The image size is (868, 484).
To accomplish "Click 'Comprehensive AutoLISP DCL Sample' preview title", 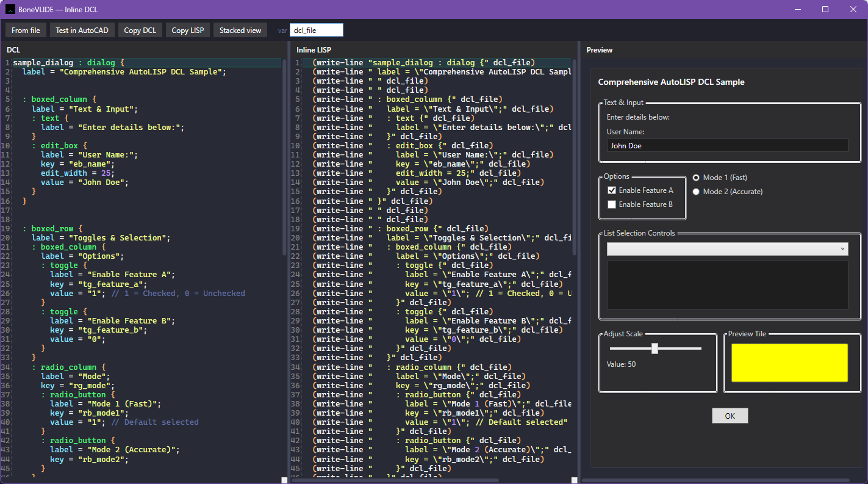I will pos(671,82).
